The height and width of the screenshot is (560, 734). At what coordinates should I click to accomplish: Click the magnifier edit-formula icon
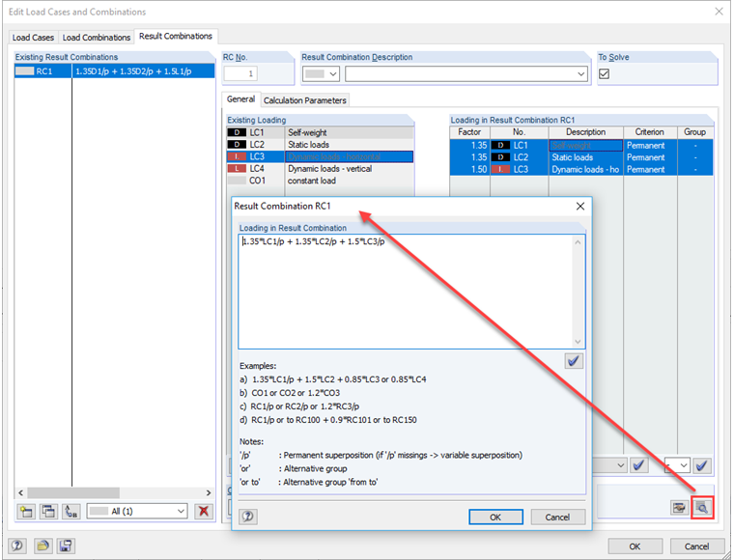[x=702, y=508]
